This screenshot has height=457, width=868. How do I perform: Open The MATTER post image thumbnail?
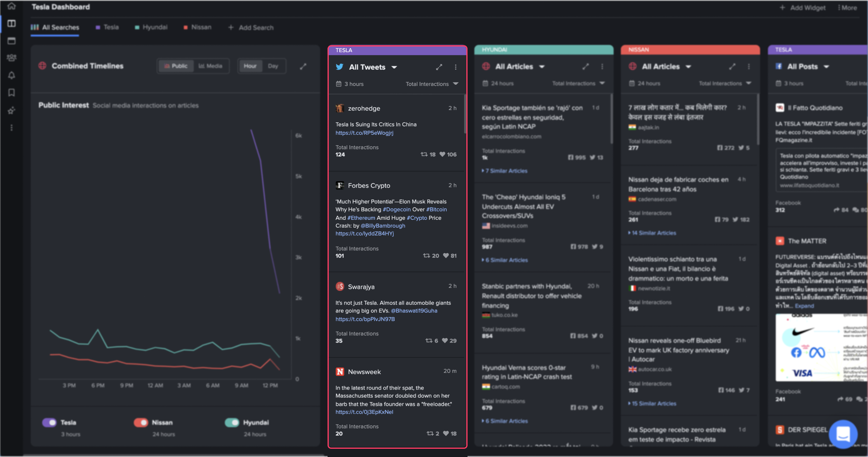(x=821, y=348)
